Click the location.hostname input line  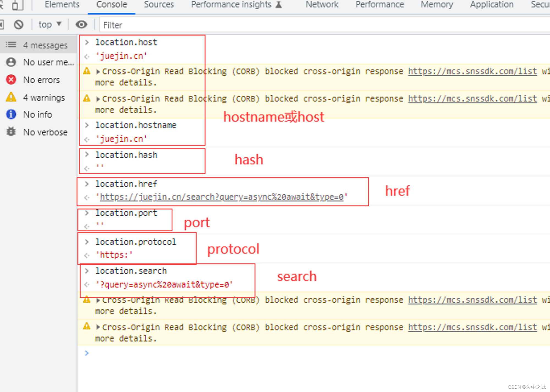(x=136, y=125)
